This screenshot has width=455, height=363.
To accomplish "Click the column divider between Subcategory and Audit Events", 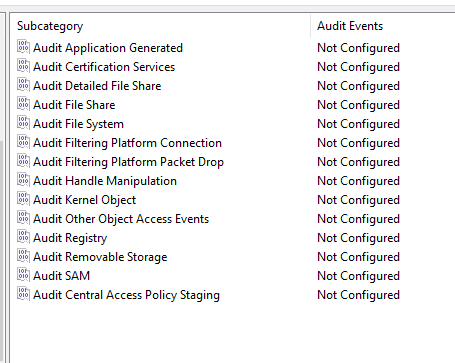I will [310, 26].
